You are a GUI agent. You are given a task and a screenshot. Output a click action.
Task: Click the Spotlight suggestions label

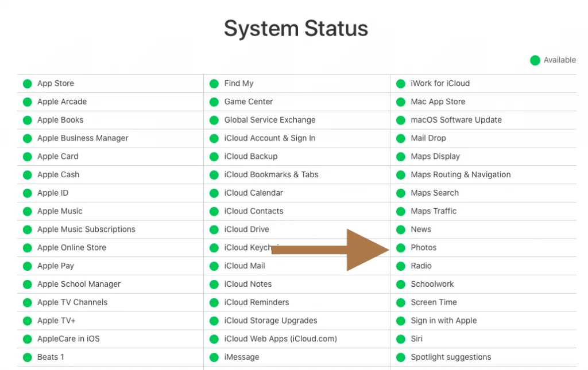coord(451,357)
